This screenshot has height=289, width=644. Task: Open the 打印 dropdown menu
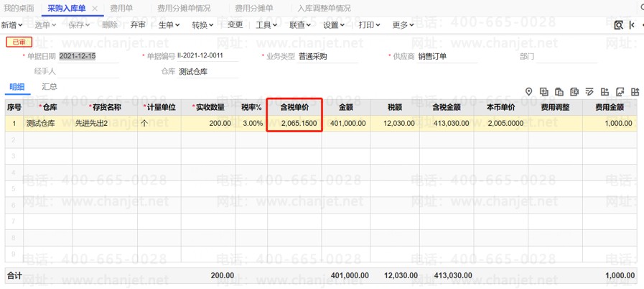[369, 25]
